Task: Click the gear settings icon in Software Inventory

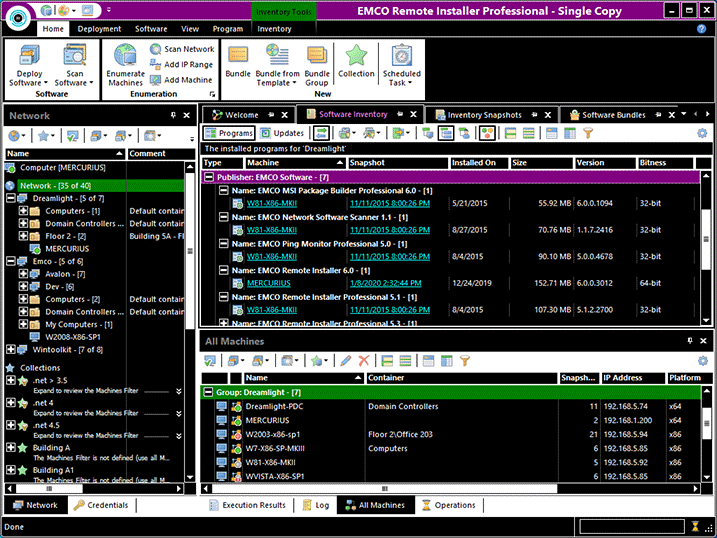Action: pyautogui.click(x=702, y=133)
